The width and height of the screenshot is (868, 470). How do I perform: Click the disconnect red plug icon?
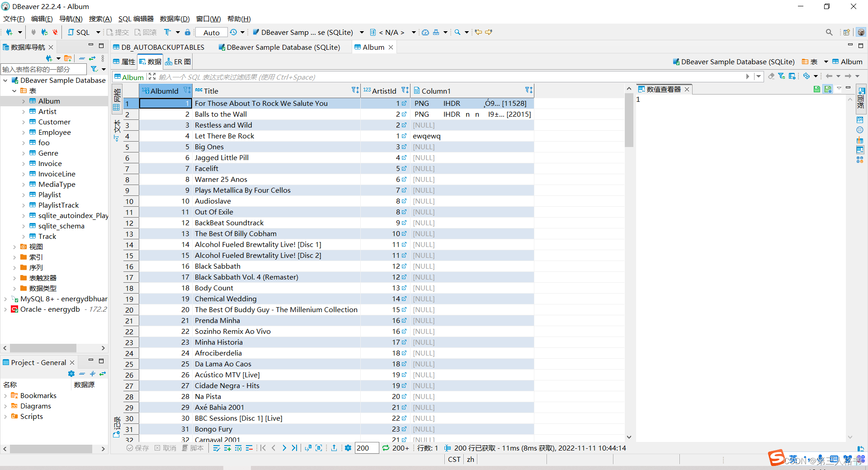(55, 32)
